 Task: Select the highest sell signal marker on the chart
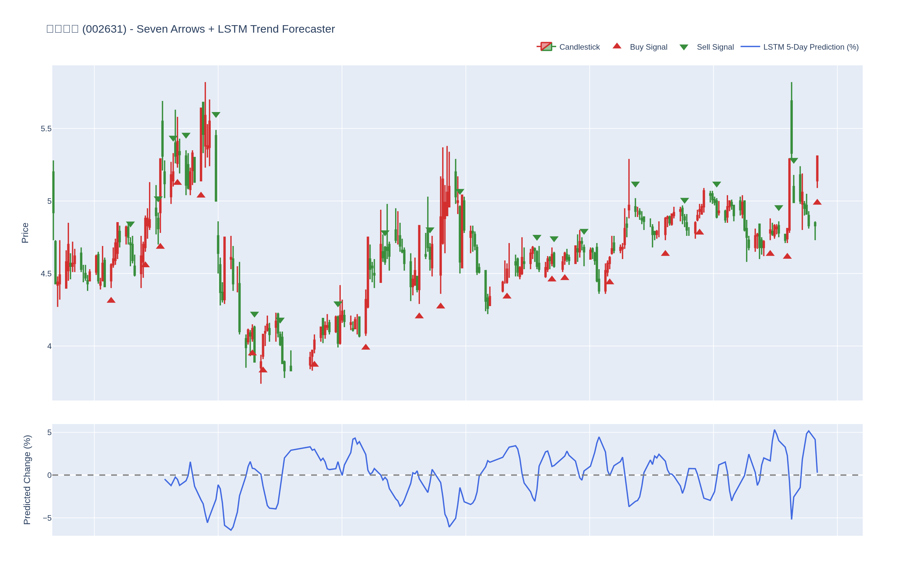(216, 115)
